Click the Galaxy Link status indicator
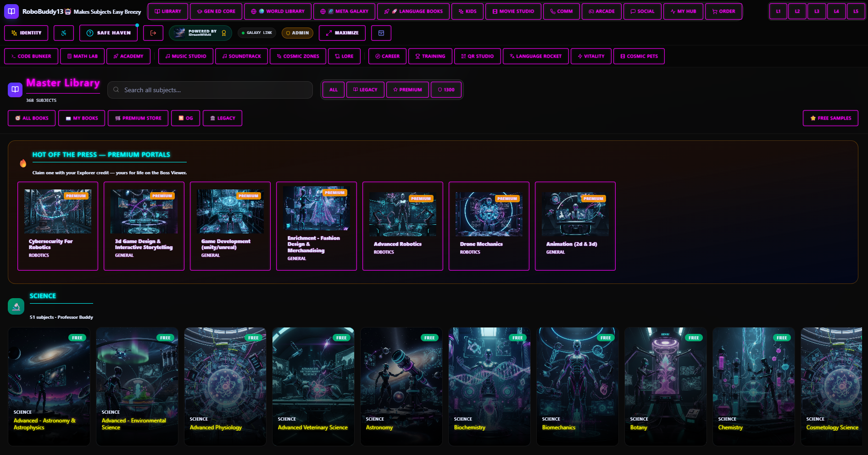Viewport: 868px width, 455px height. tap(257, 33)
